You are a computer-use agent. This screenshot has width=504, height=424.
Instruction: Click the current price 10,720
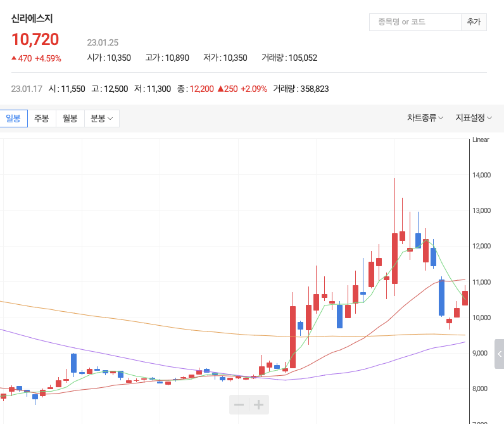pos(35,39)
